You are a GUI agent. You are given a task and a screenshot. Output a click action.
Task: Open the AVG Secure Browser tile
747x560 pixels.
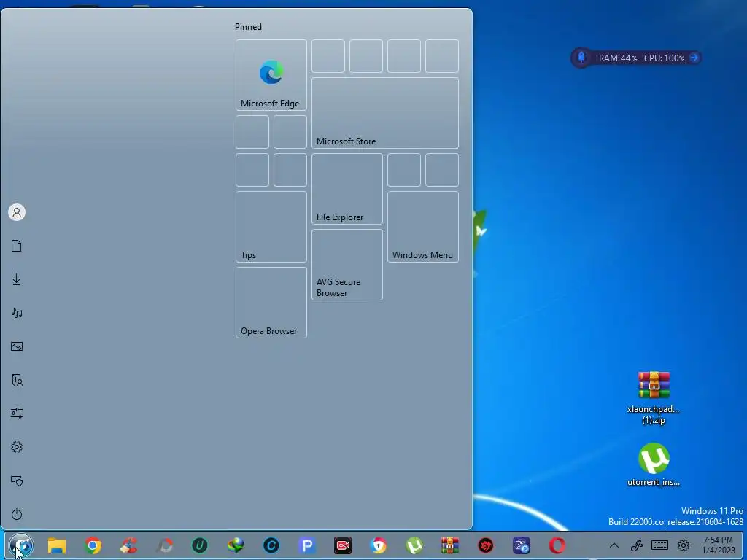click(x=347, y=265)
